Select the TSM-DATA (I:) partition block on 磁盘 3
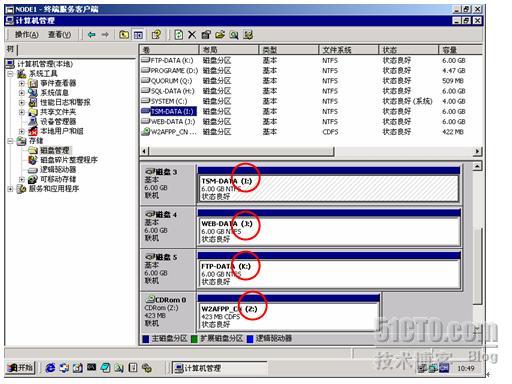512x384 pixels. pos(329,185)
